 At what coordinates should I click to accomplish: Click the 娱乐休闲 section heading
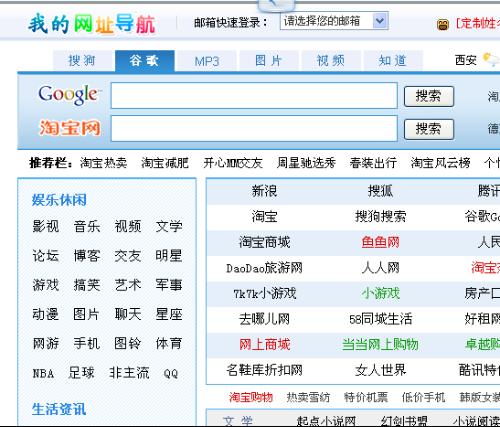tap(59, 200)
